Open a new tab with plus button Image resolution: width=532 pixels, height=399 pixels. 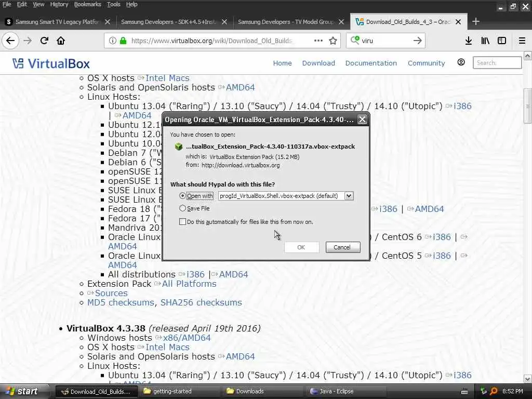point(476,22)
